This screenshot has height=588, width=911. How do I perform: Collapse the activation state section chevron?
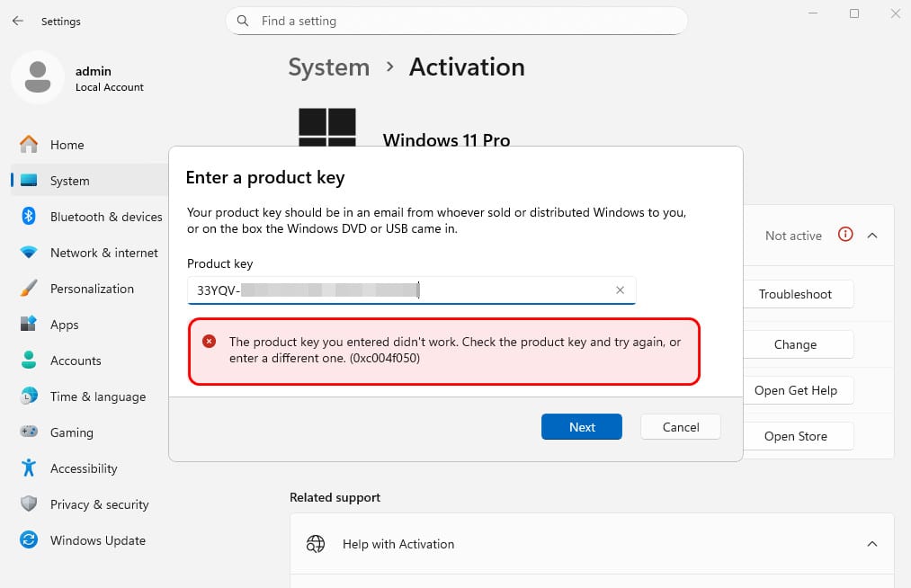pos(872,236)
